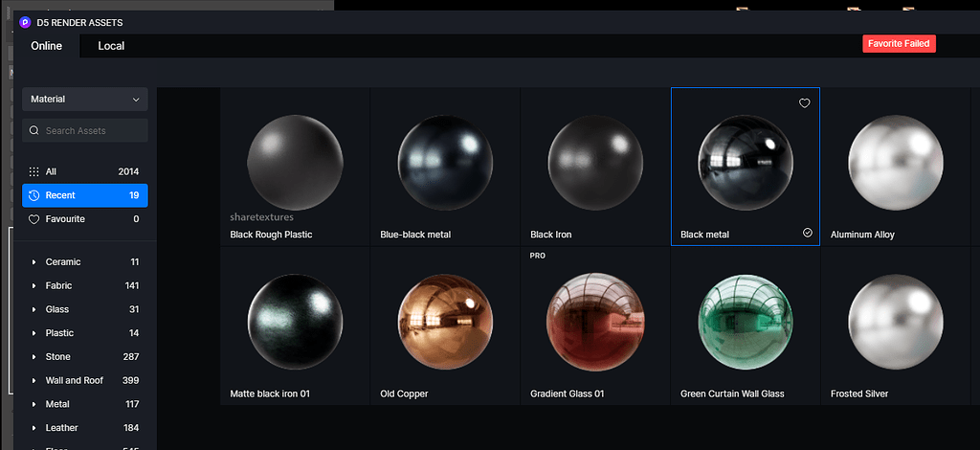
Task: Dismiss the Favorite Failed notification
Action: click(898, 44)
